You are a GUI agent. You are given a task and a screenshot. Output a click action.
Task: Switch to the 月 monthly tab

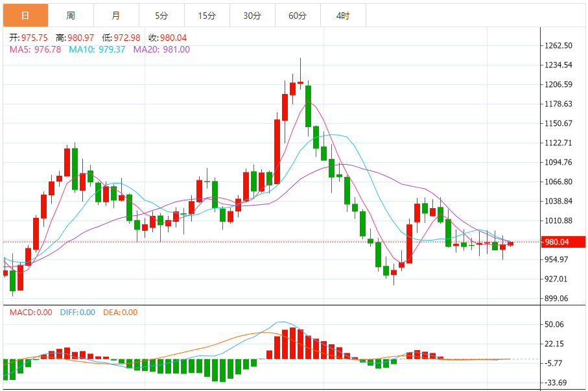[116, 16]
